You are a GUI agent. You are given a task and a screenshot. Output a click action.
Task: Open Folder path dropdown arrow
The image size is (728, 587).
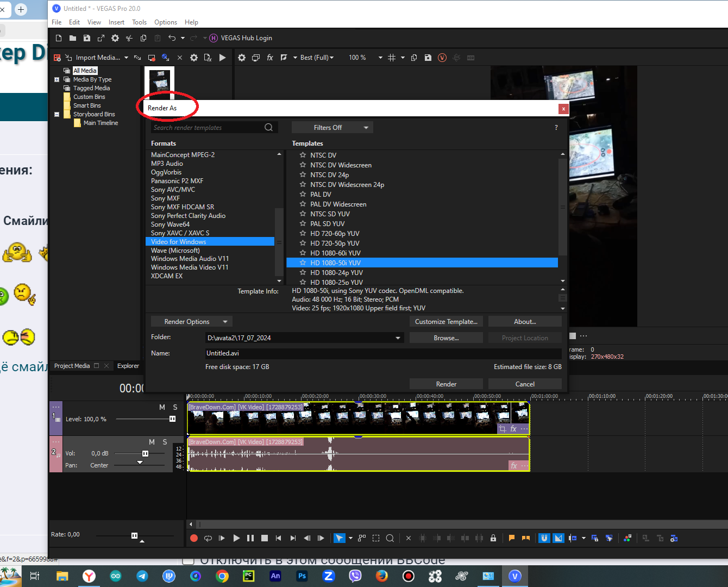coord(398,338)
